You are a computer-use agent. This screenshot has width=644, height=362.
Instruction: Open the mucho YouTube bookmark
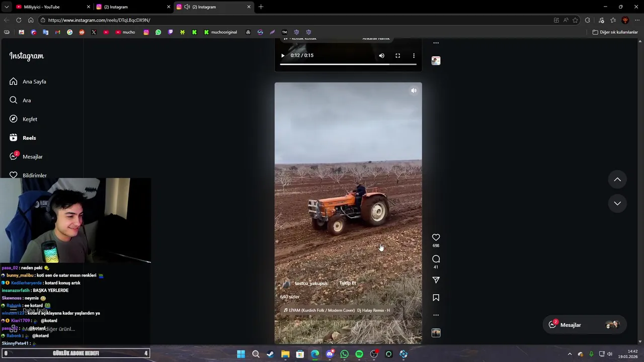pyautogui.click(x=125, y=32)
